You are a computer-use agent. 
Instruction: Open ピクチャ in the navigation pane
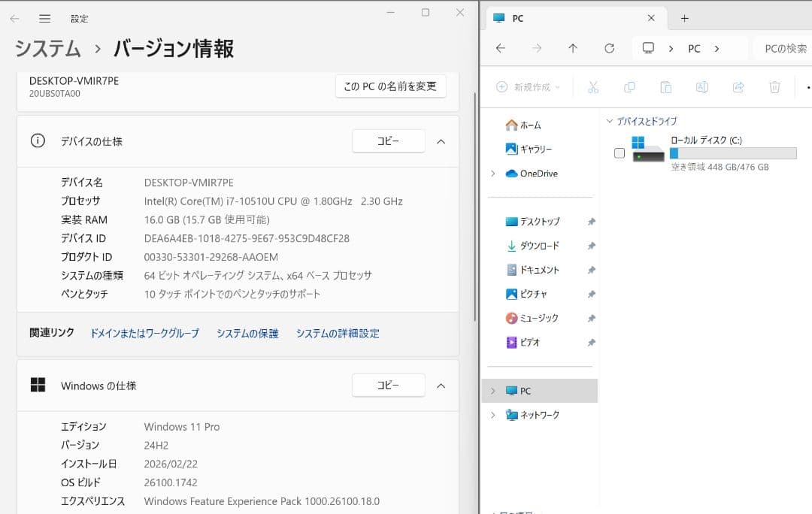pos(526,294)
